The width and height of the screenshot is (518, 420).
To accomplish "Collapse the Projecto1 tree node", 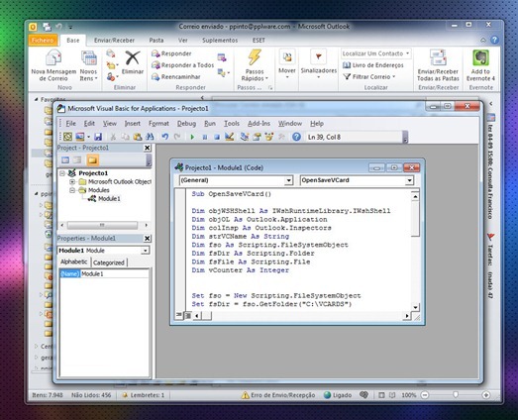I will point(62,173).
